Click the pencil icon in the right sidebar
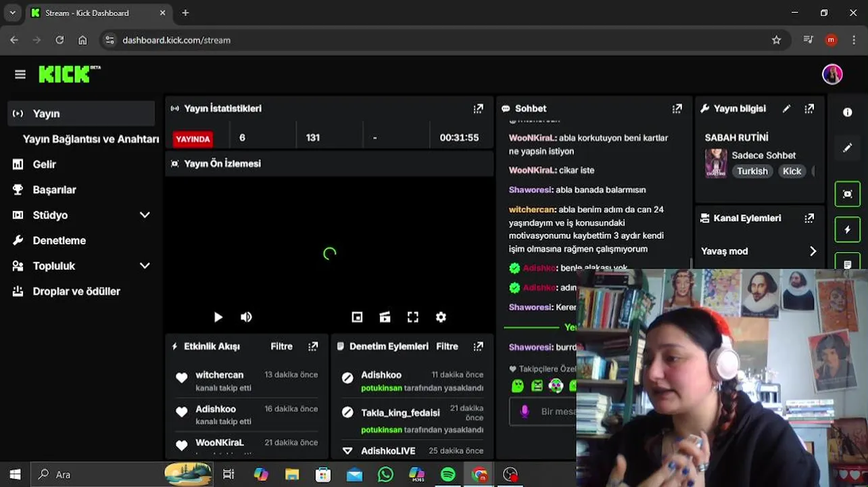 (848, 147)
